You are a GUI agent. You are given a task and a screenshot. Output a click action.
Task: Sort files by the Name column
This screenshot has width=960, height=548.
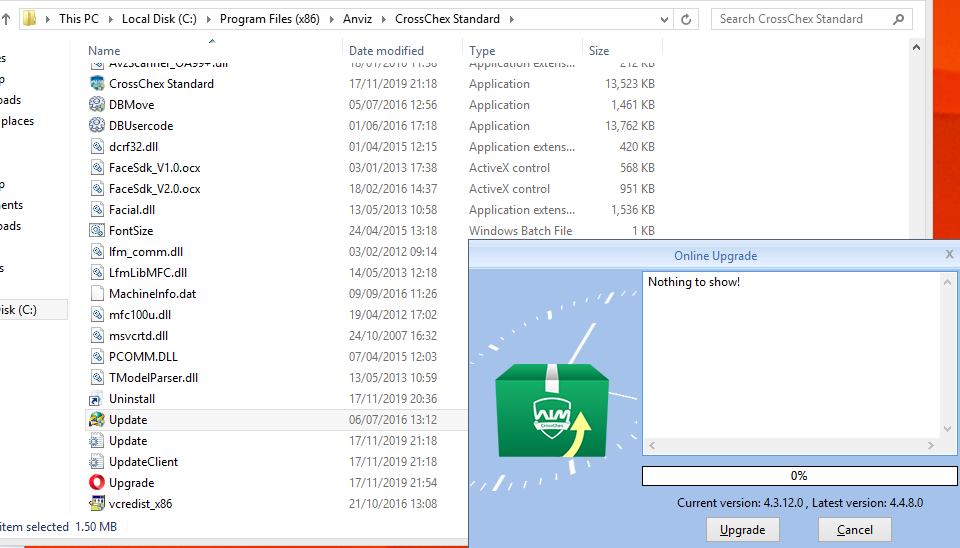pos(104,51)
